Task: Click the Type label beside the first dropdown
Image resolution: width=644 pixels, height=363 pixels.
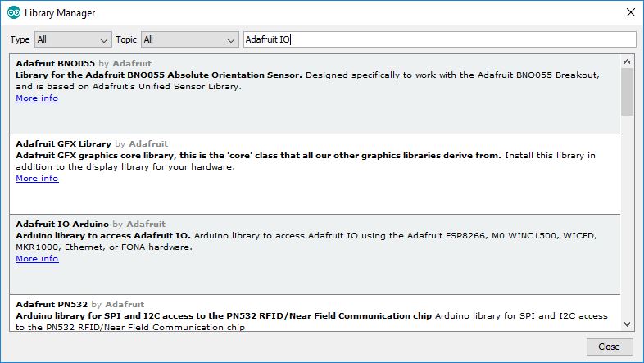Action: [x=20, y=39]
